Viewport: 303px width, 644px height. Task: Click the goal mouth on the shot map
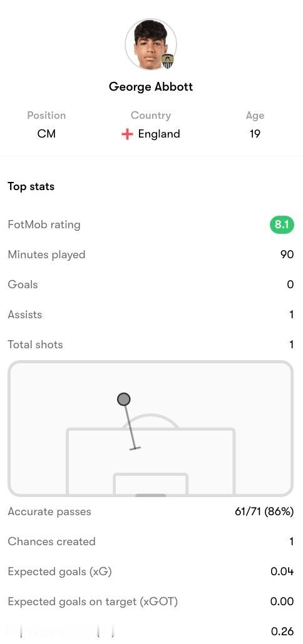[x=151, y=495]
